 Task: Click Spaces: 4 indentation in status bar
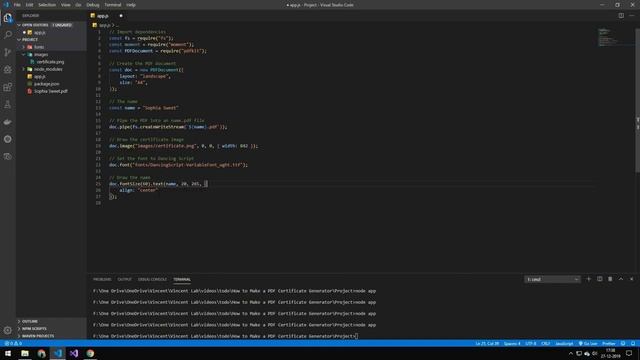click(512, 344)
